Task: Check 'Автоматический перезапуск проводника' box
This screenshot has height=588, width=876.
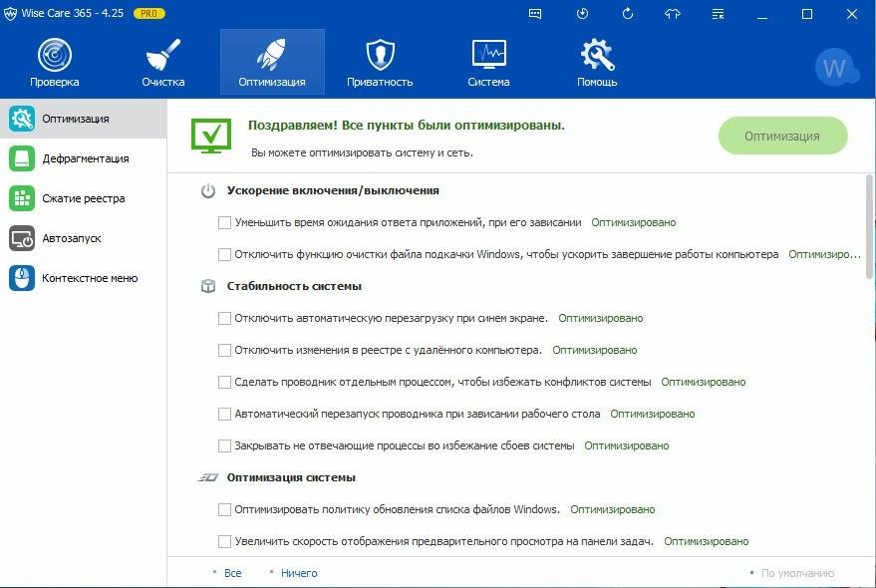Action: pos(224,414)
